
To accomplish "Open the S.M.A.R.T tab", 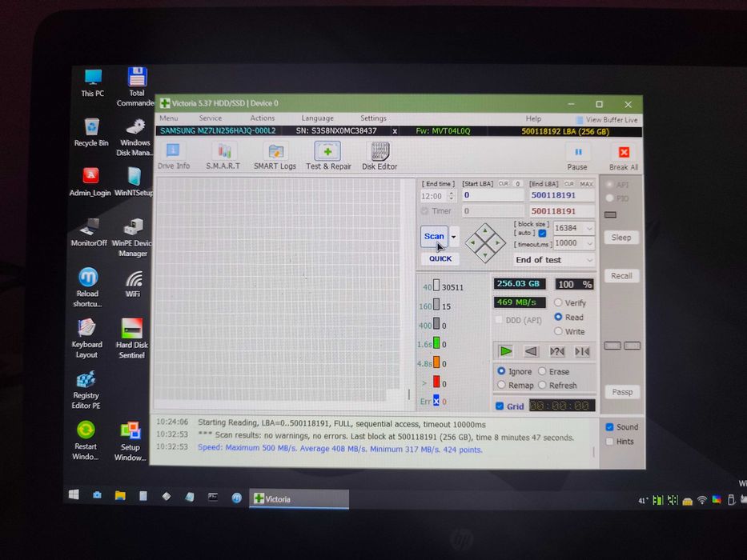I will pos(223,156).
